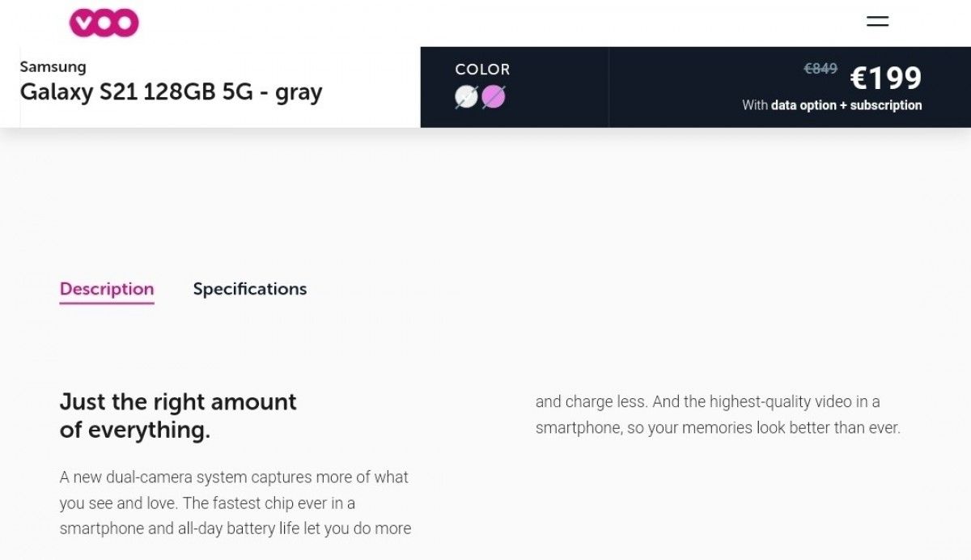The height and width of the screenshot is (560, 971).
Task: Select the gray color swatch
Action: coord(467,97)
